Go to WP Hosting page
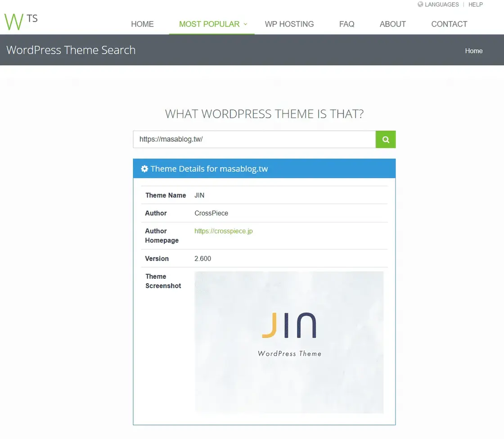 289,24
